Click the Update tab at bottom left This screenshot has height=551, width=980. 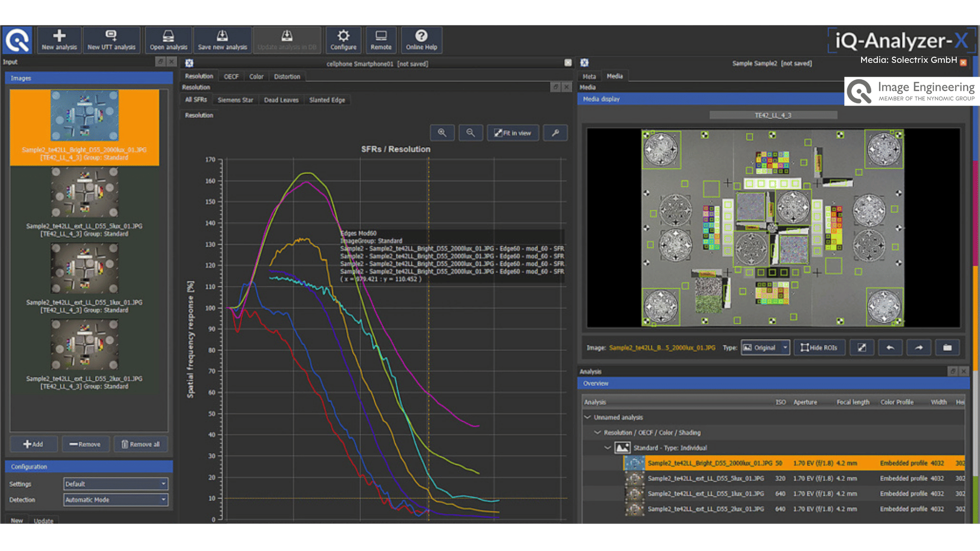click(43, 521)
